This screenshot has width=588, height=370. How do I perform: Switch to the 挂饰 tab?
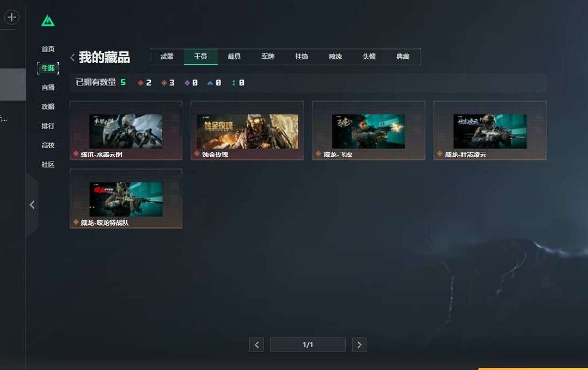click(x=302, y=57)
